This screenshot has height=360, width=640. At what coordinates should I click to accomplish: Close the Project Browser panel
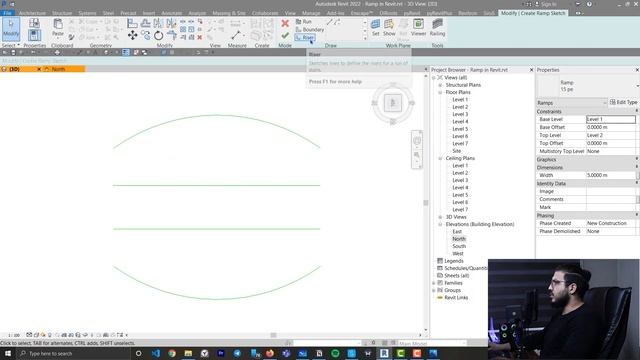coord(531,70)
